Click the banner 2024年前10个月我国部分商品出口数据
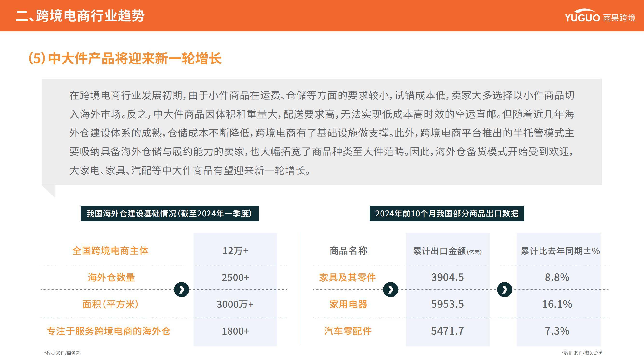644x363 pixels. click(x=447, y=214)
